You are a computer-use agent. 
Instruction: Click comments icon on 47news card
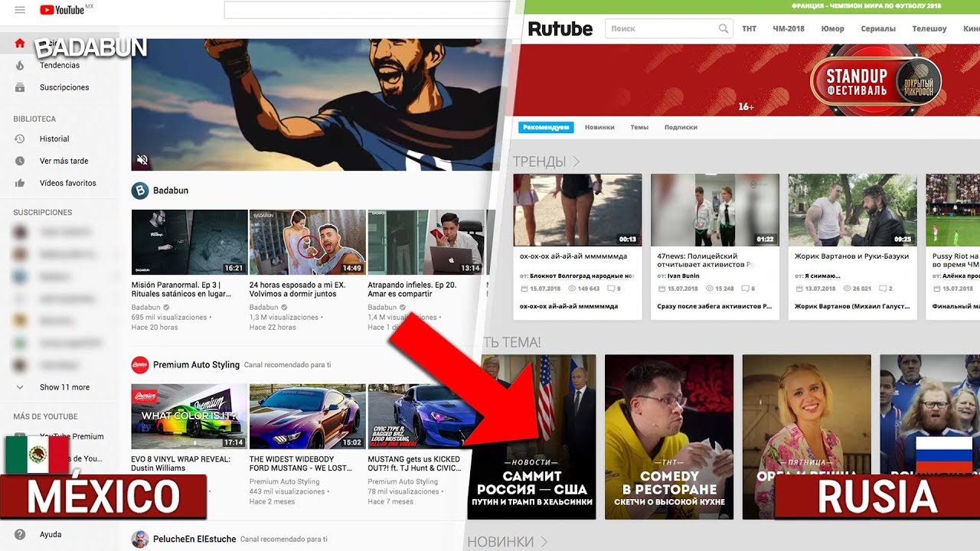(746, 289)
